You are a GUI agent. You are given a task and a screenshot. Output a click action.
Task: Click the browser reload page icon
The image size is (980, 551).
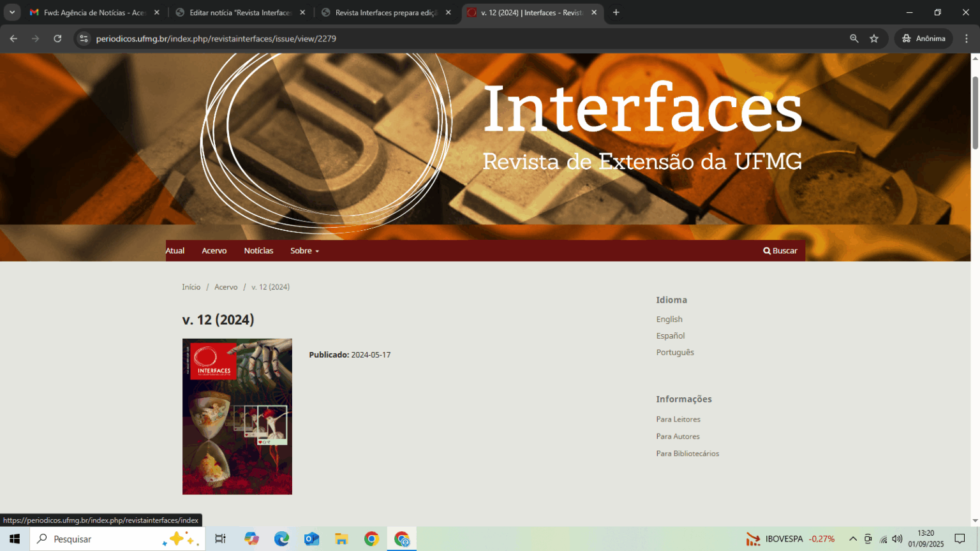coord(57,38)
